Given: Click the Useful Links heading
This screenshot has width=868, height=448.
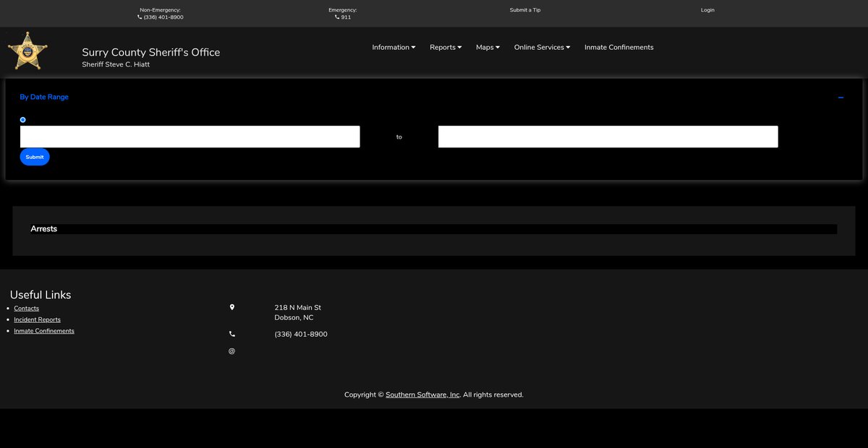Looking at the screenshot, I should [x=41, y=295].
